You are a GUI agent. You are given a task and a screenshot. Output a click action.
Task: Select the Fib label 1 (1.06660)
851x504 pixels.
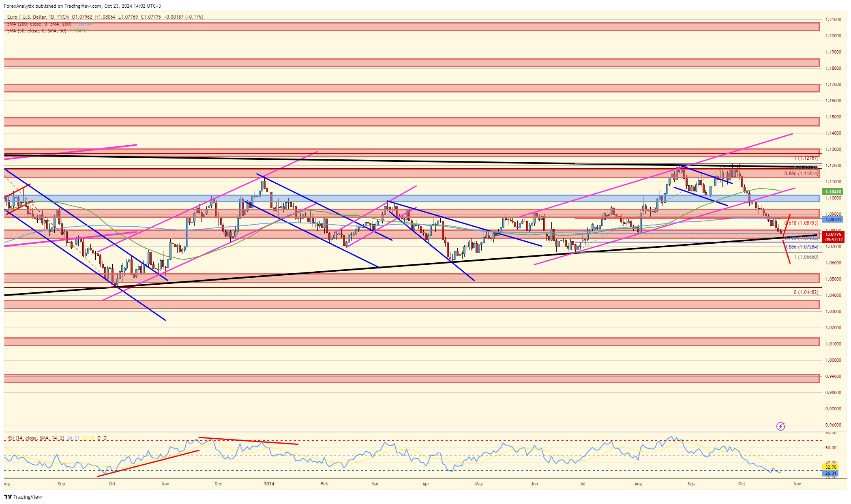(x=806, y=257)
